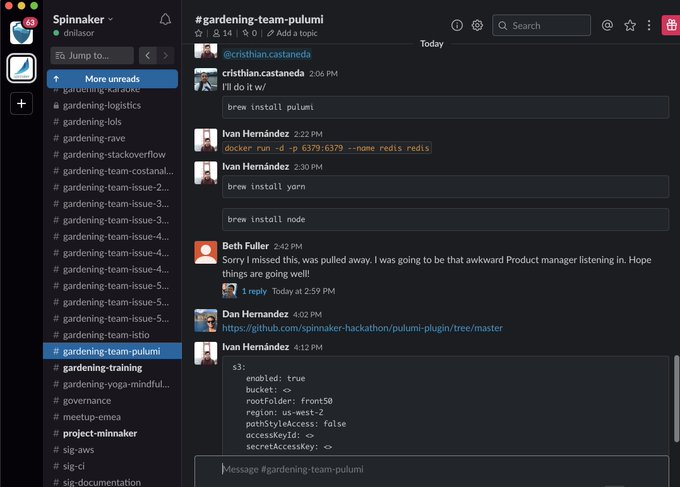Image resolution: width=680 pixels, height=487 pixels.
Task: Open the sig-documentation channel
Action: click(x=112, y=482)
